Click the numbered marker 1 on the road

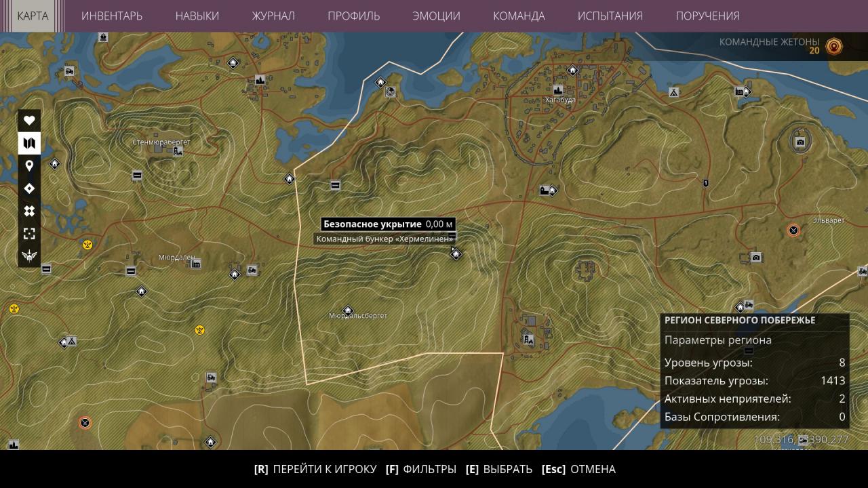click(x=706, y=184)
